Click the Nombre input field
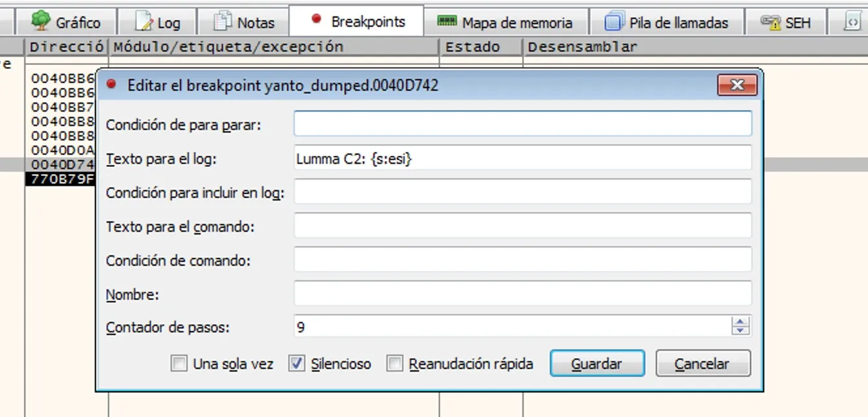 click(523, 294)
